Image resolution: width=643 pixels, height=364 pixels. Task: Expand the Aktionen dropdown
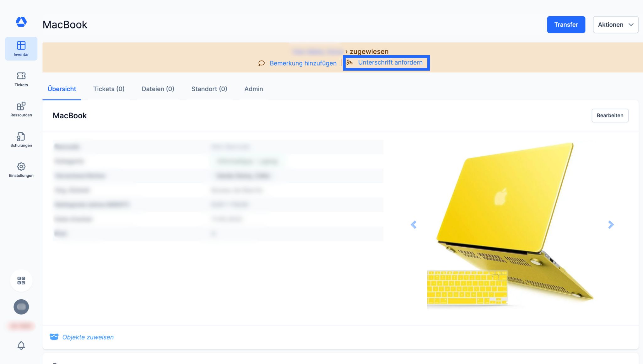point(615,24)
